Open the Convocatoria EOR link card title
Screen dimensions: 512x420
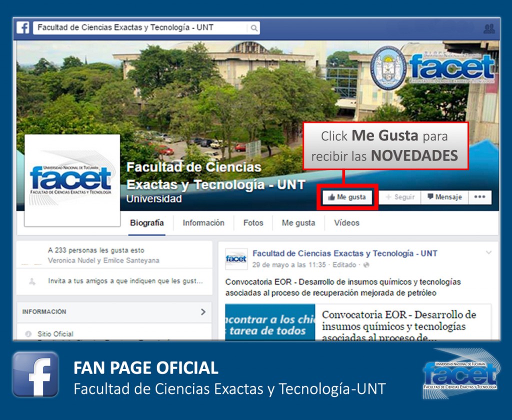click(x=398, y=326)
